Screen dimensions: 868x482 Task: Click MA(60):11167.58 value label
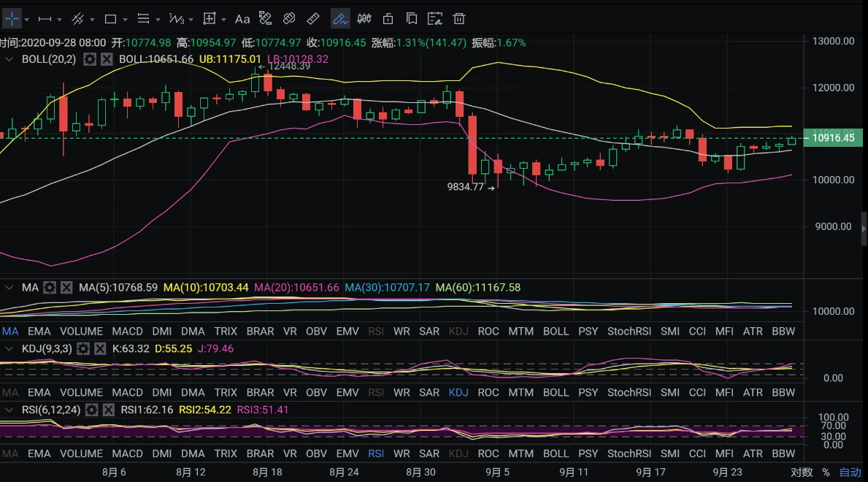(x=477, y=288)
